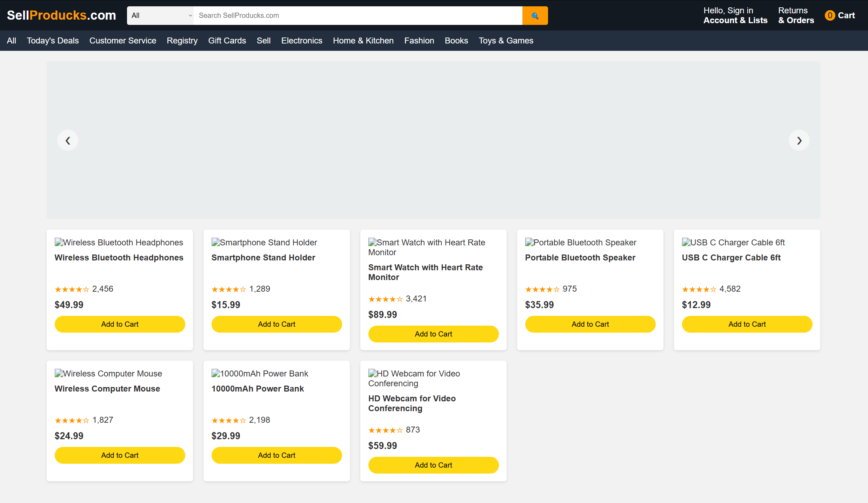
Task: Choose Gift Cards from navigation bar
Action: (x=227, y=41)
